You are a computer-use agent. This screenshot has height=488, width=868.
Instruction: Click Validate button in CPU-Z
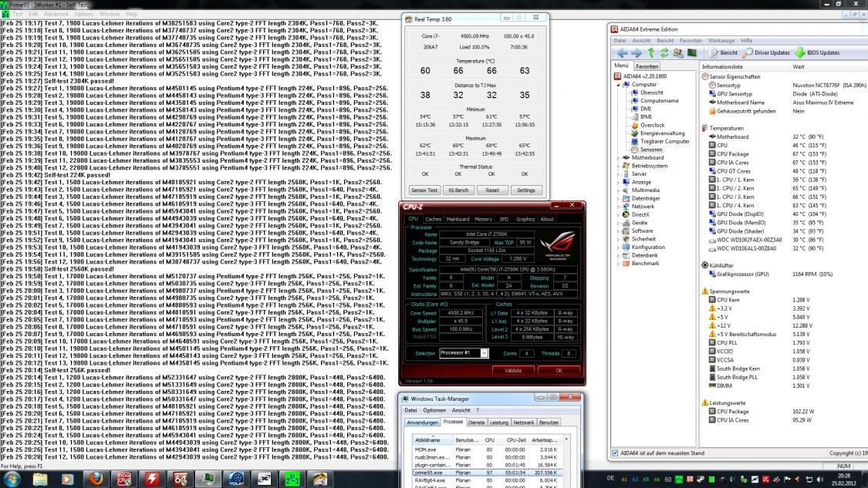(x=513, y=371)
